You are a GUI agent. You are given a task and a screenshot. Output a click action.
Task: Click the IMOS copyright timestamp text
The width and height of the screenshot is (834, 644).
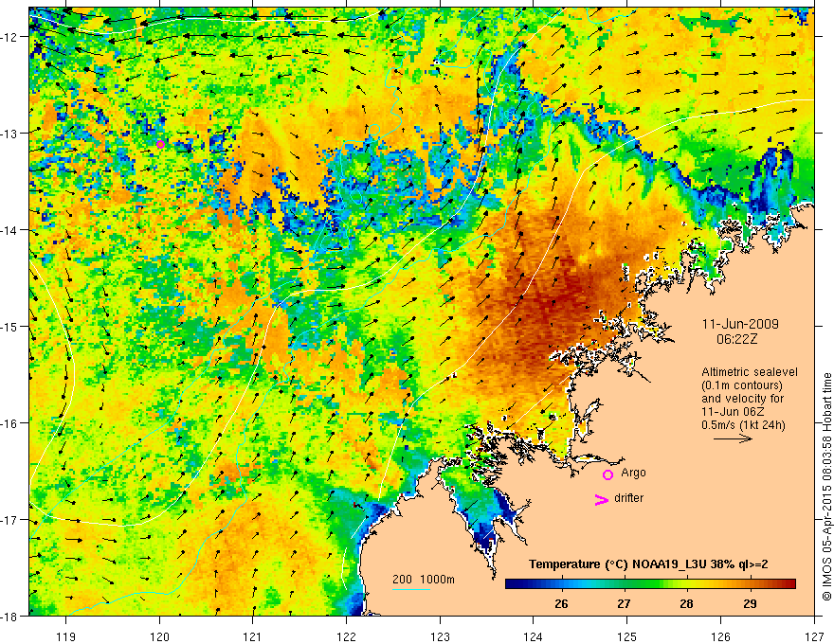coord(826,487)
